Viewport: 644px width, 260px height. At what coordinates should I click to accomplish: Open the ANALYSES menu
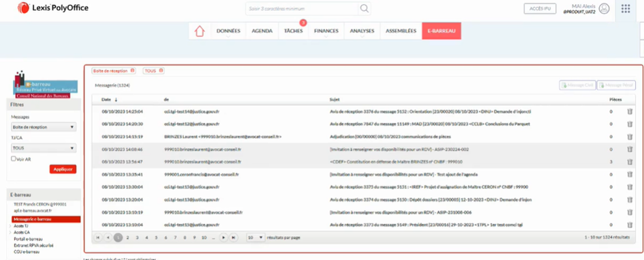coord(362,31)
